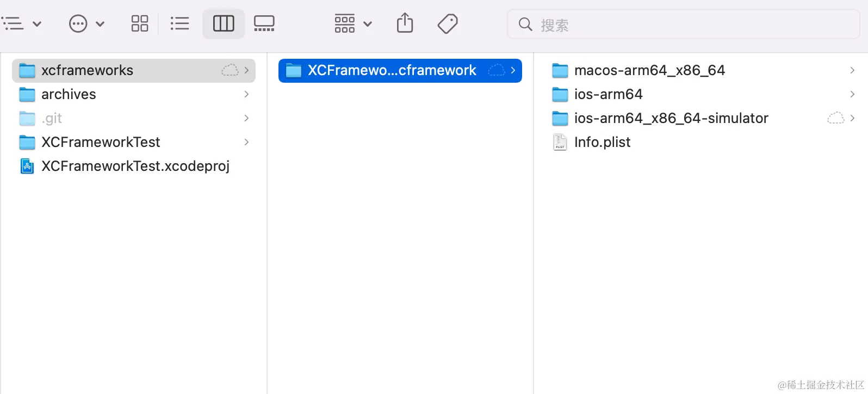Select the hidden .git folder
The image size is (868, 394).
(x=134, y=118)
